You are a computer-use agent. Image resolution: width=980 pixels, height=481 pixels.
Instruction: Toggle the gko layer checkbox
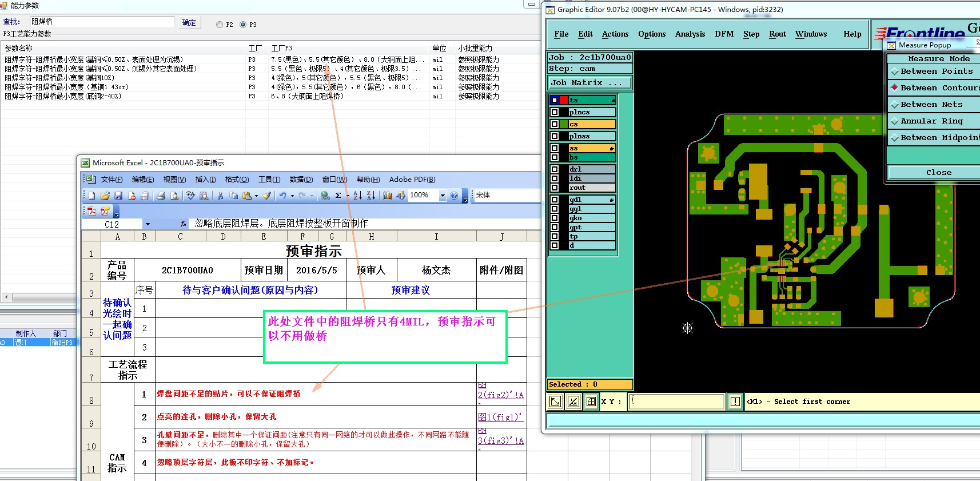pos(555,218)
